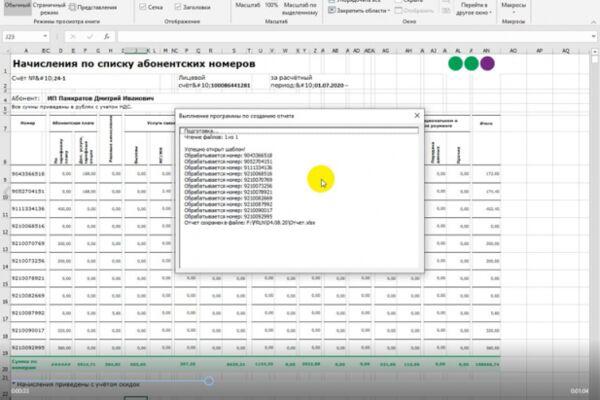Select column AO header
The height and width of the screenshot is (400, 600).
[513, 51]
